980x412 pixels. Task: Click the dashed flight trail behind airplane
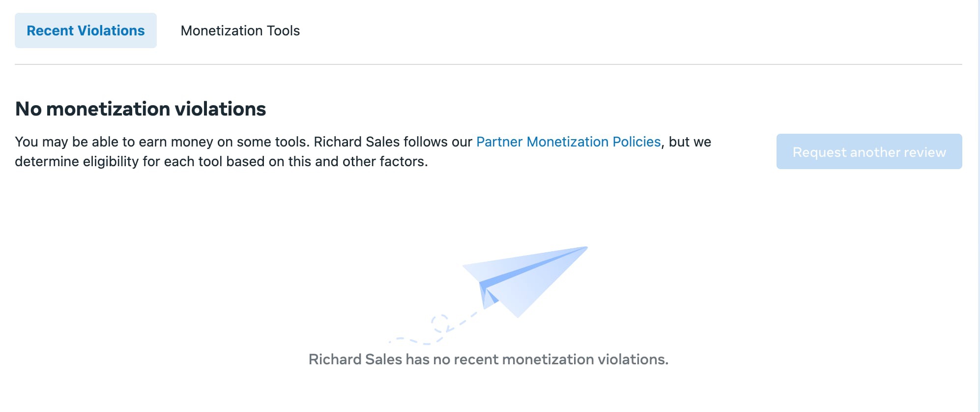432,328
